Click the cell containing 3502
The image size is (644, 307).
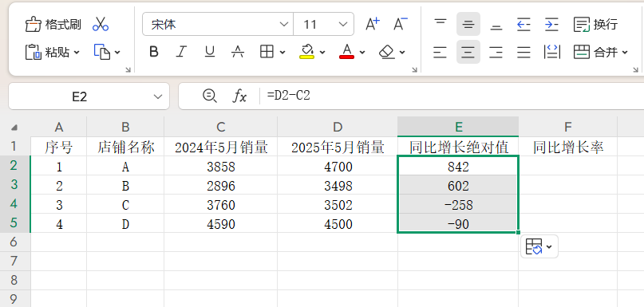tap(338, 204)
